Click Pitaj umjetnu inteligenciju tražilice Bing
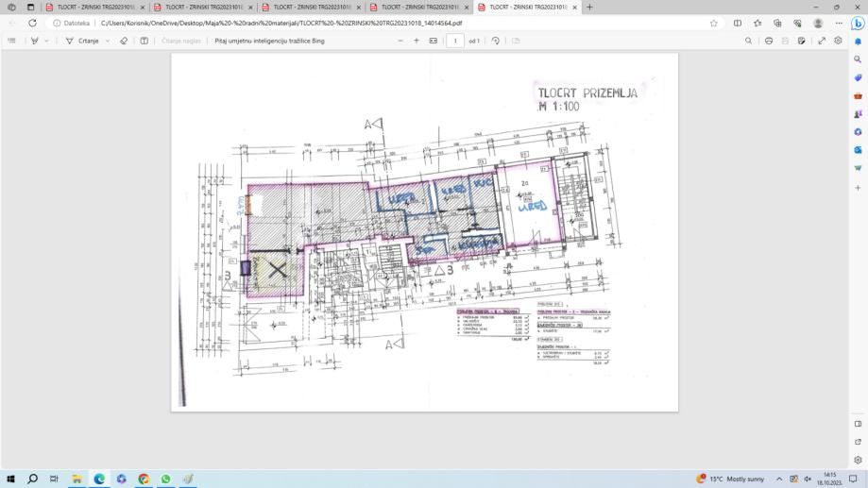 269,41
